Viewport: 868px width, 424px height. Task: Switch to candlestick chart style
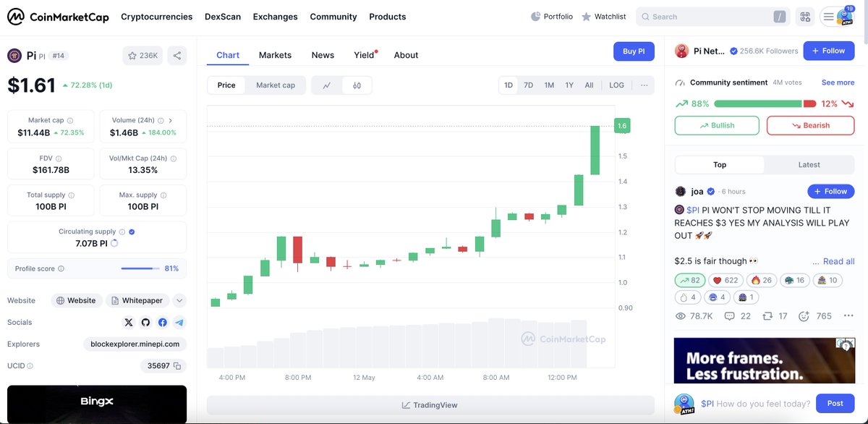(357, 85)
